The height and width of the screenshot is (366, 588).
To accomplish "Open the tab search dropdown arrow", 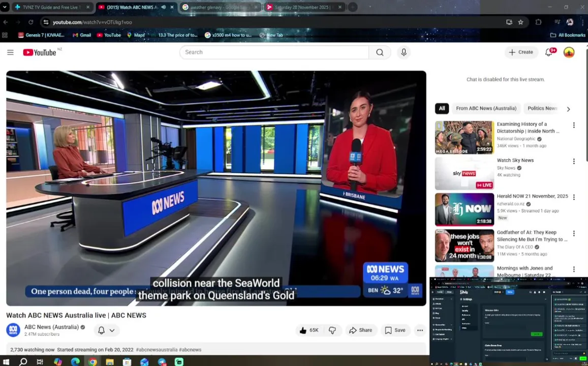I will 5,7.
